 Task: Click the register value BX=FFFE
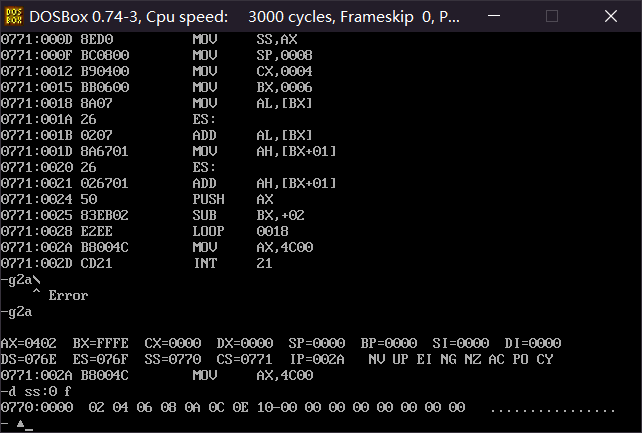coord(101,343)
